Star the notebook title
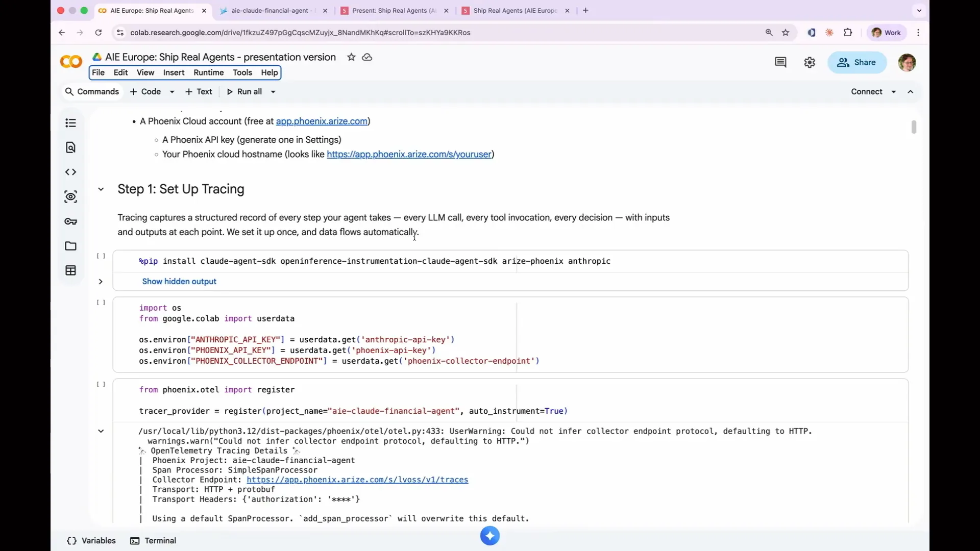Screen dimensions: 980x551 tap(351, 57)
